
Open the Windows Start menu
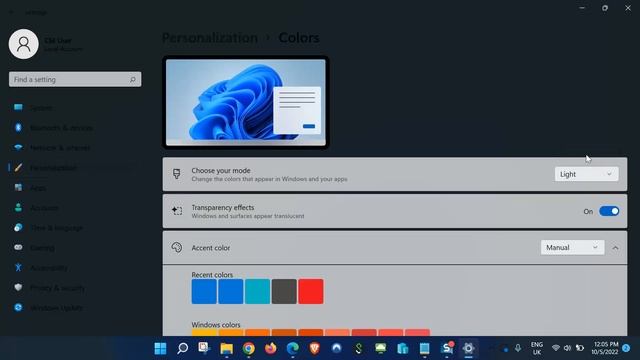[x=160, y=349]
